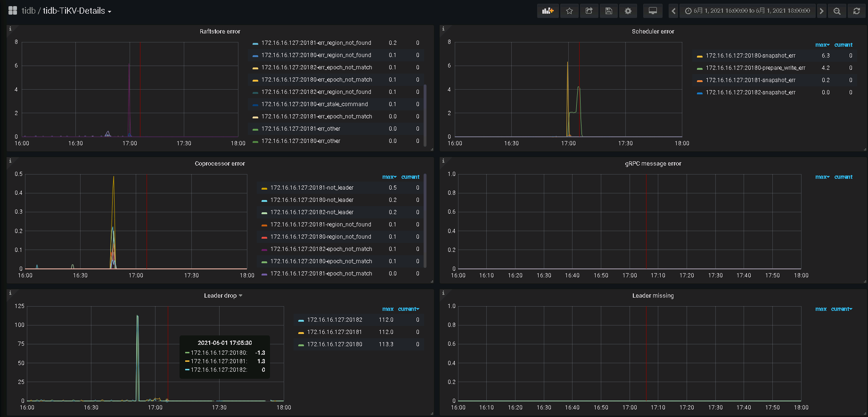
Task: Open dashboard settings gear
Action: click(628, 11)
